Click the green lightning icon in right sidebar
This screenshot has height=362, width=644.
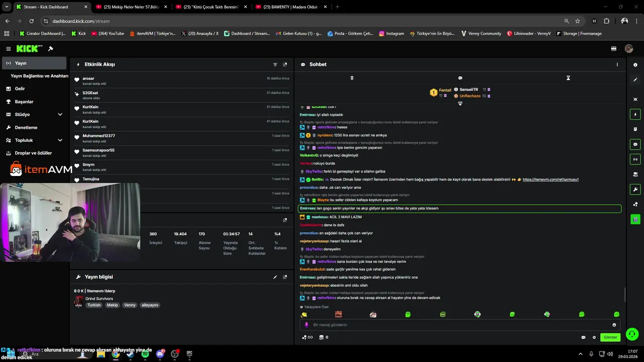[635, 115]
